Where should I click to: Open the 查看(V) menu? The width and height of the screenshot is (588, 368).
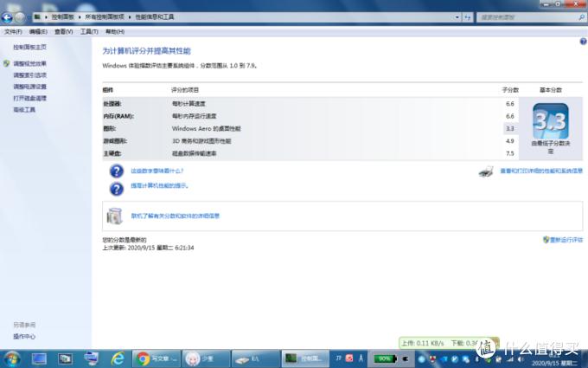[x=64, y=31]
